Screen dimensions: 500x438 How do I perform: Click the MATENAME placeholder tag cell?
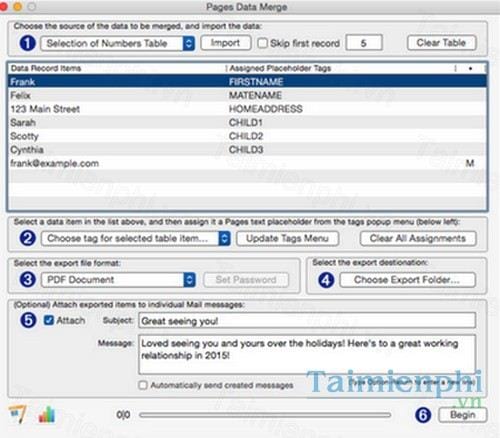click(x=255, y=95)
